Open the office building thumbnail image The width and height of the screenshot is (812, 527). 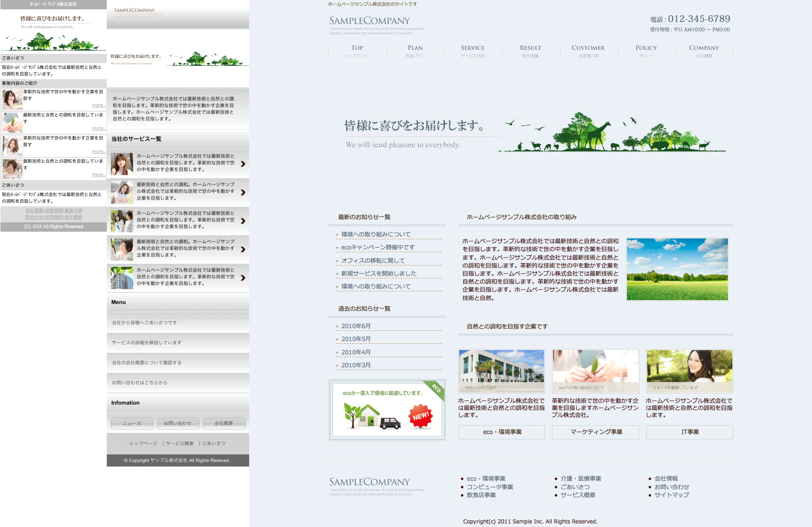click(x=501, y=371)
